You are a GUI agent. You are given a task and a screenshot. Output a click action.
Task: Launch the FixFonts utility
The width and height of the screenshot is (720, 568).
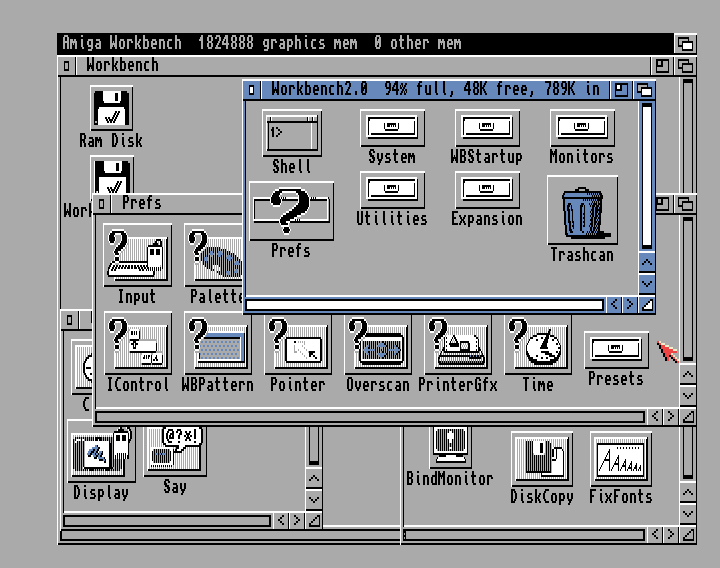tap(620, 458)
